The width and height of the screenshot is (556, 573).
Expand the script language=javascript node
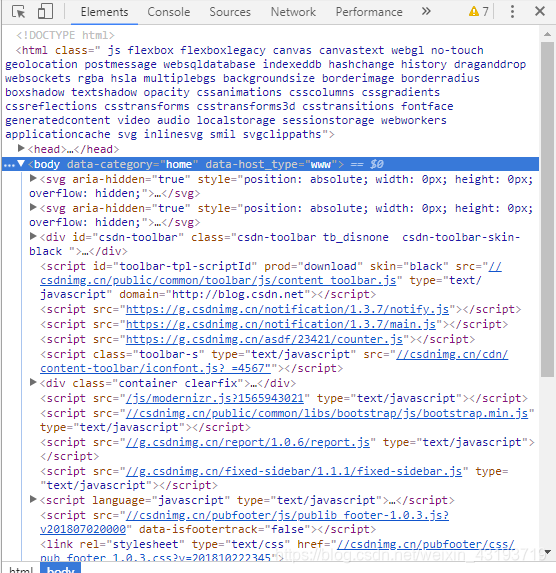pos(33,499)
